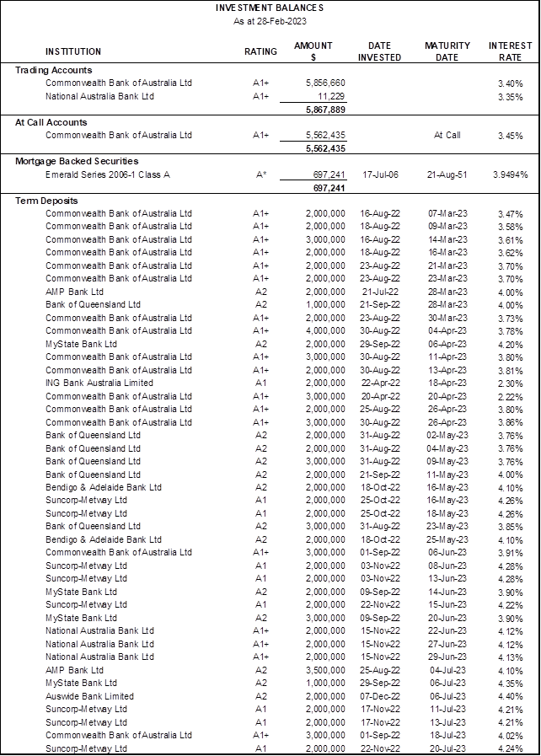Click the At Call Accounts section heading
Image resolution: width=541 pixels, height=756 pixels.
click(x=51, y=122)
